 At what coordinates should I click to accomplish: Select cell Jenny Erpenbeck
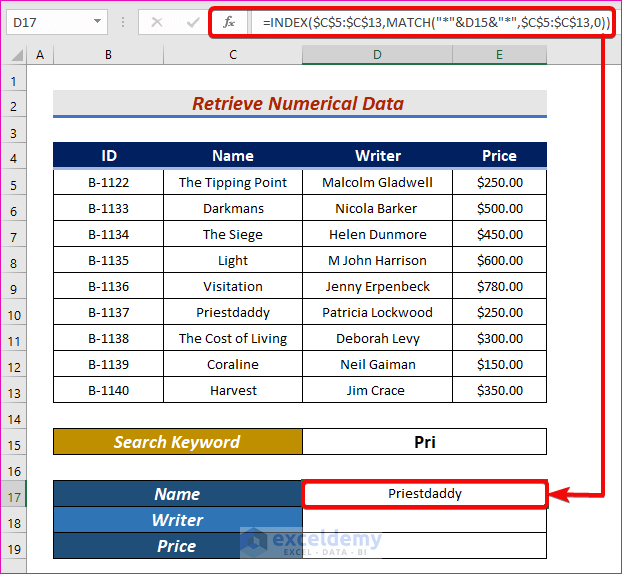pos(377,286)
